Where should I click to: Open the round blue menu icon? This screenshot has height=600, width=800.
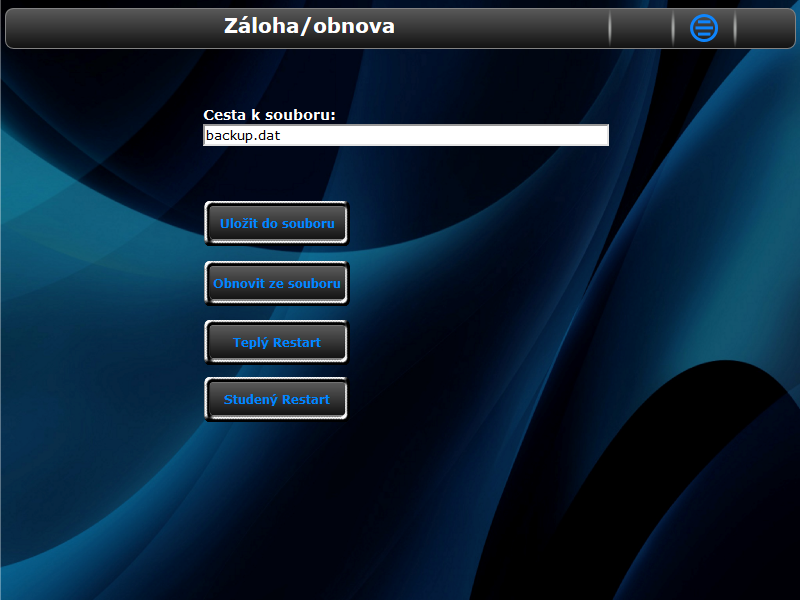704,28
